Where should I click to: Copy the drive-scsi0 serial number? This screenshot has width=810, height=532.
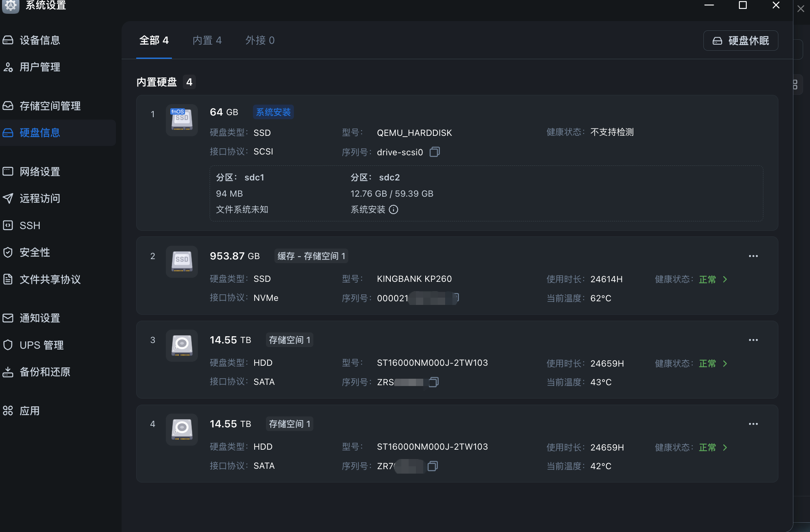435,152
